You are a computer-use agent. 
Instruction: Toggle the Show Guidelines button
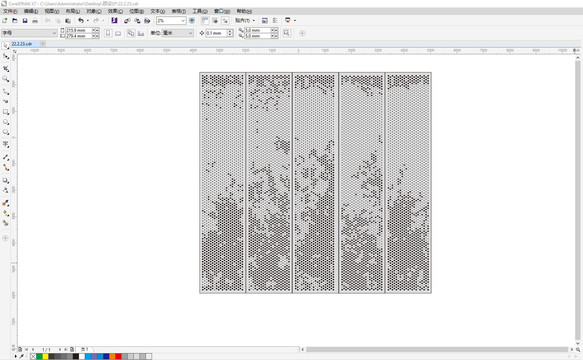pos(225,20)
